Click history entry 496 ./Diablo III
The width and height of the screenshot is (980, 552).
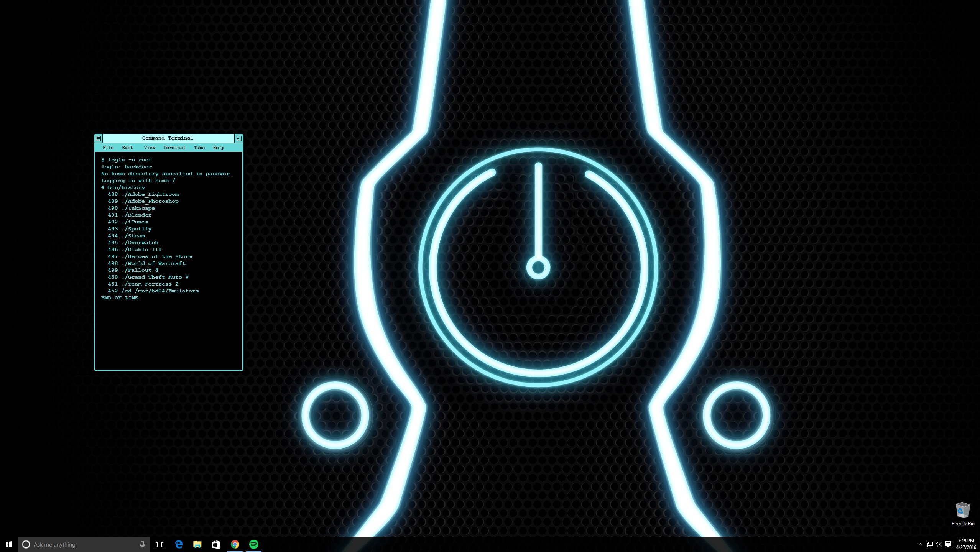click(x=135, y=250)
